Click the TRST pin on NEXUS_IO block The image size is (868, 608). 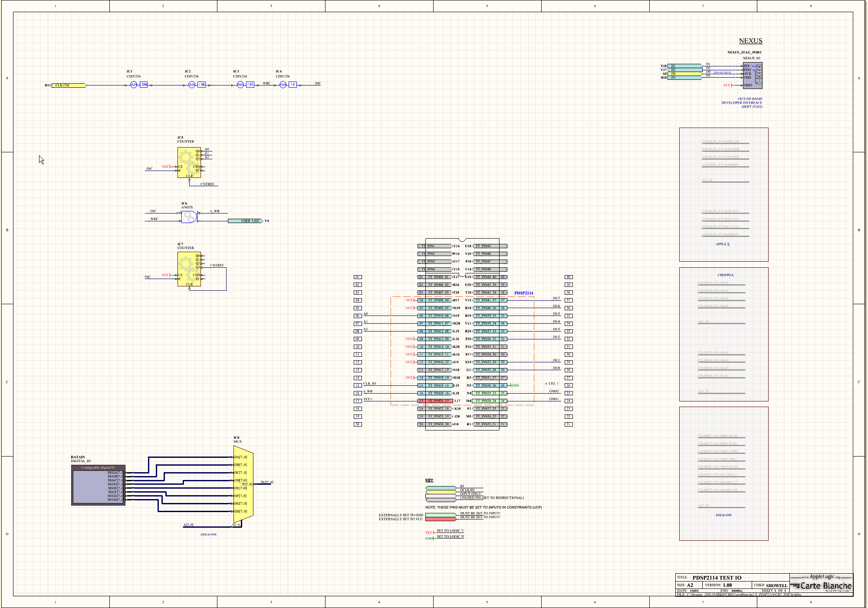[748, 85]
